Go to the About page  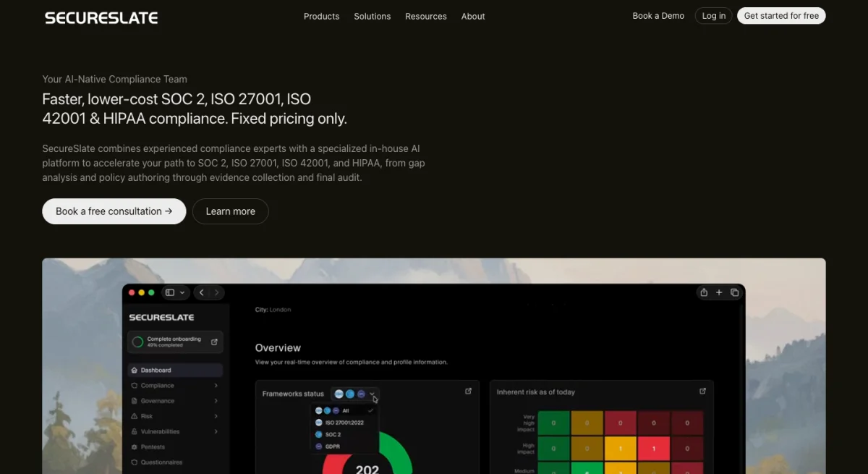[473, 16]
